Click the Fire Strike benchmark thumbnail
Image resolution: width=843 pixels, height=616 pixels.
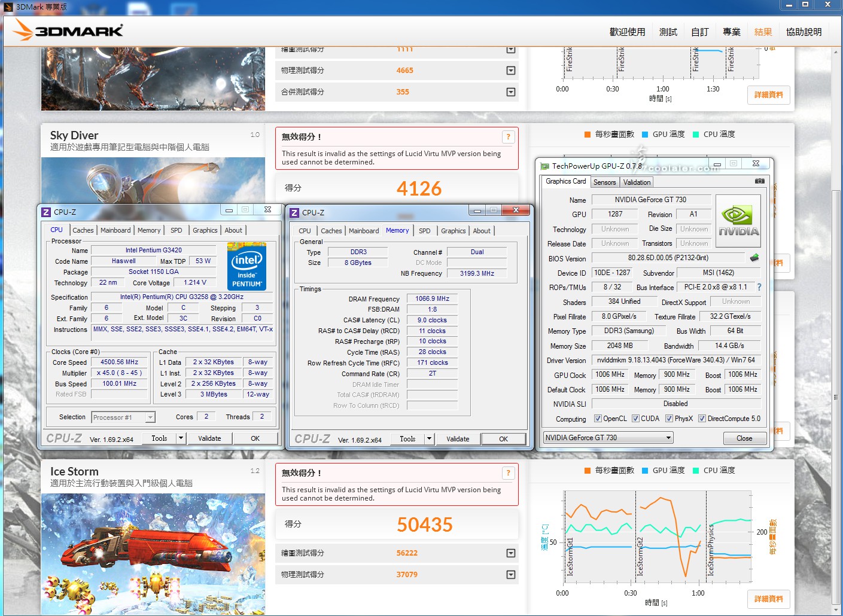[153, 79]
